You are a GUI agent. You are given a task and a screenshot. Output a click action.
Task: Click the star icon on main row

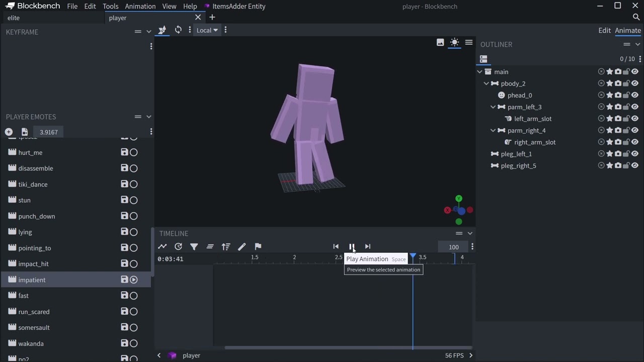tap(610, 72)
